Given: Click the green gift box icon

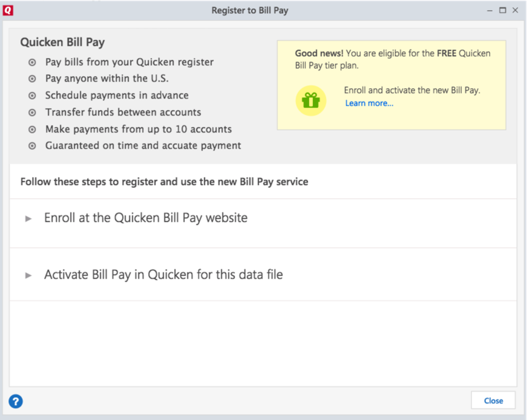Looking at the screenshot, I should pos(311,100).
